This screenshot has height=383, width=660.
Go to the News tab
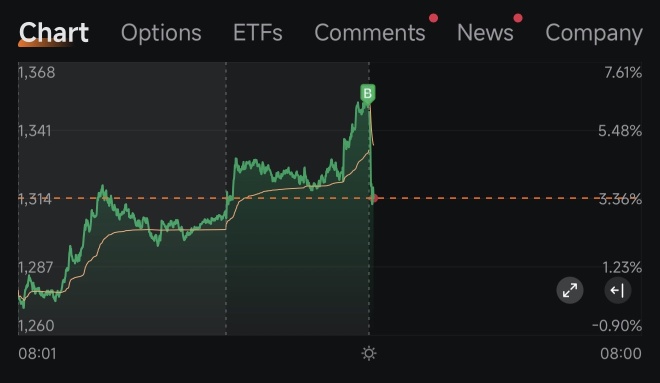click(485, 33)
